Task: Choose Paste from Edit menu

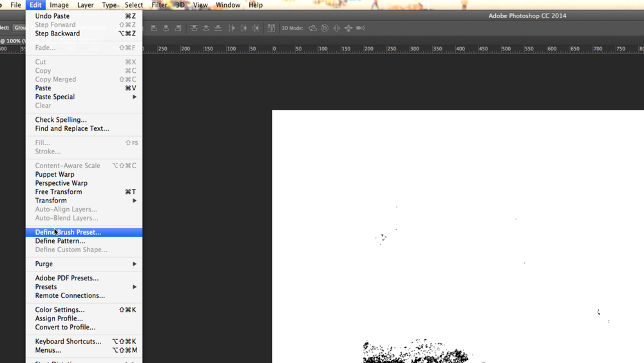Action: pos(84,88)
